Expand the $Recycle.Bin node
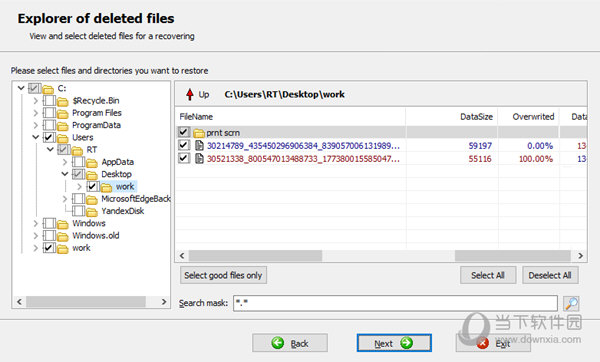 tap(36, 101)
